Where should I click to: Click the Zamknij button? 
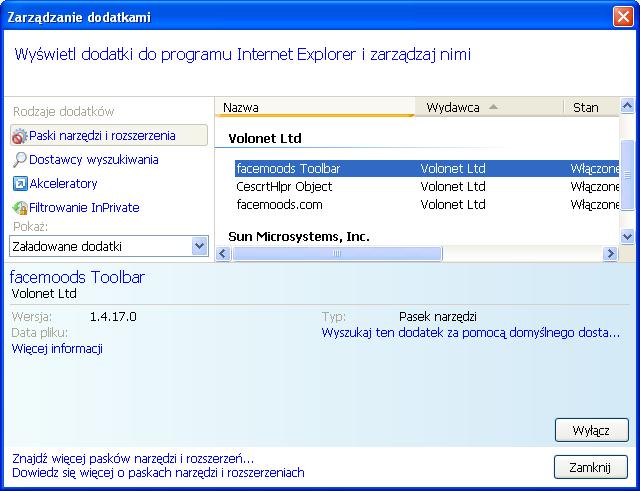pyautogui.click(x=591, y=467)
